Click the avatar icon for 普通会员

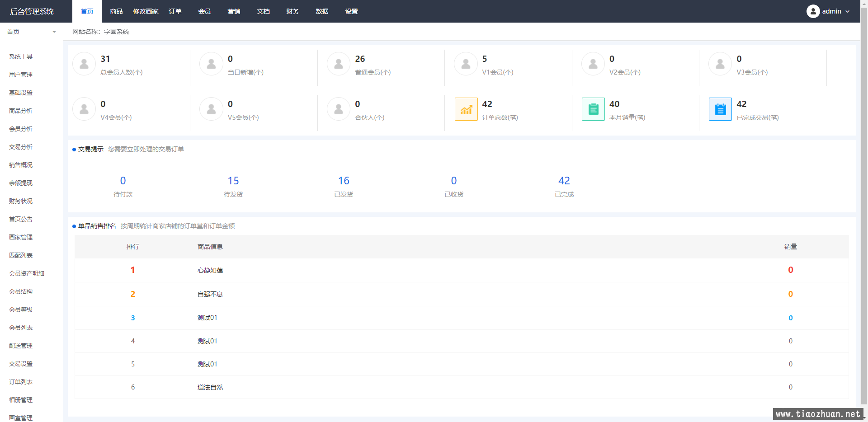tap(339, 64)
